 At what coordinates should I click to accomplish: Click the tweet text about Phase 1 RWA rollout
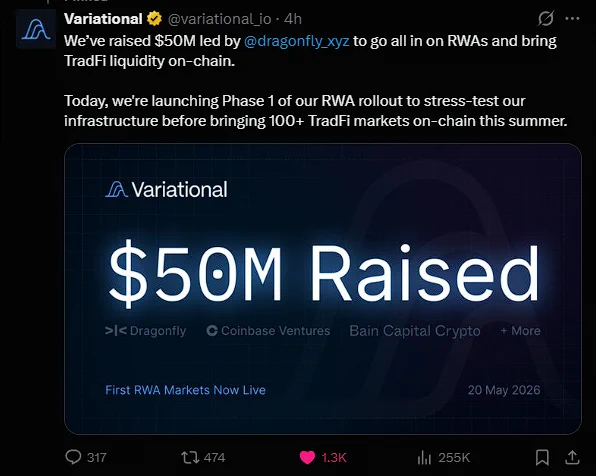(315, 111)
